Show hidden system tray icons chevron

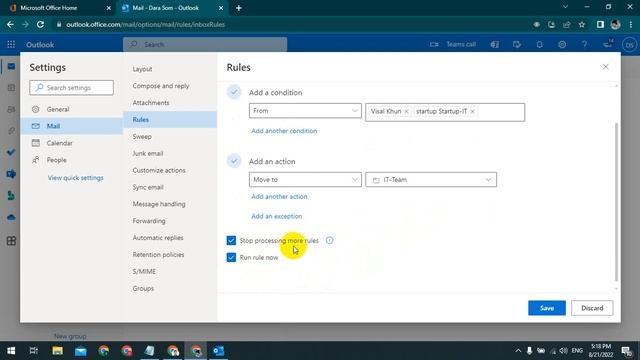(x=518, y=351)
